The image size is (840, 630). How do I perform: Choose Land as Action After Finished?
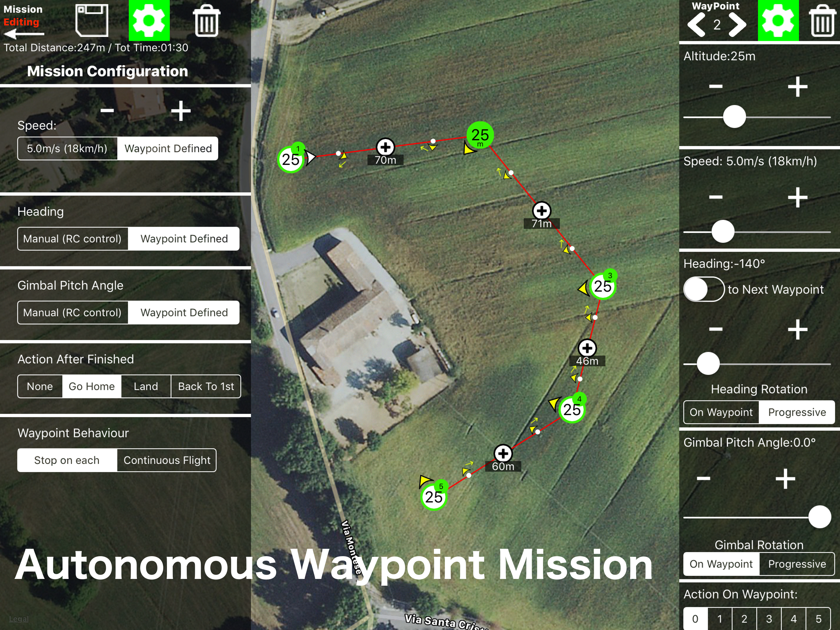point(146,386)
